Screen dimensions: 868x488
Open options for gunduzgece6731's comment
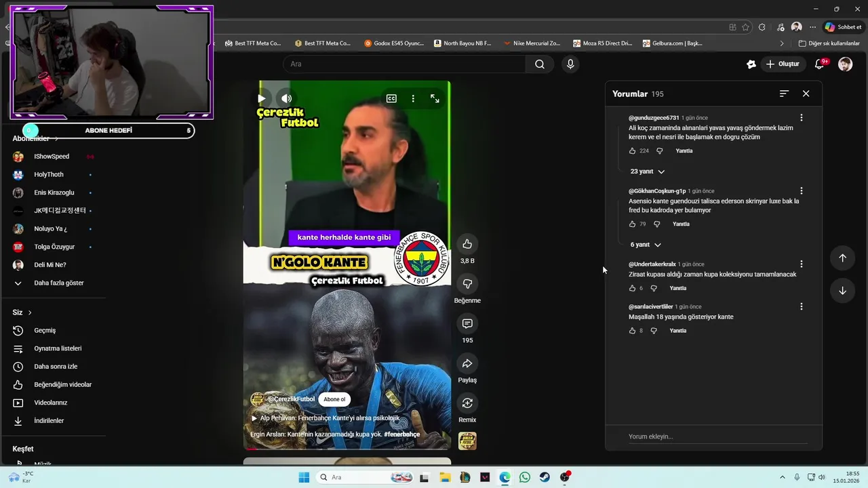(801, 118)
